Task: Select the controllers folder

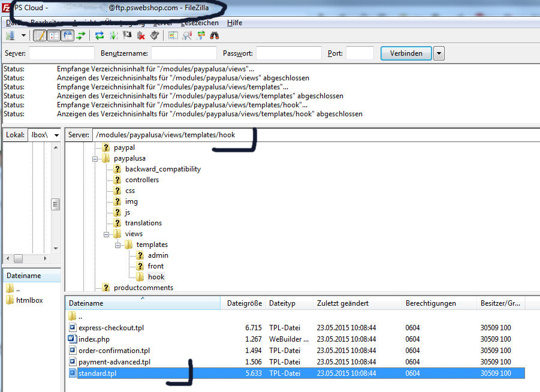Action: [x=142, y=180]
